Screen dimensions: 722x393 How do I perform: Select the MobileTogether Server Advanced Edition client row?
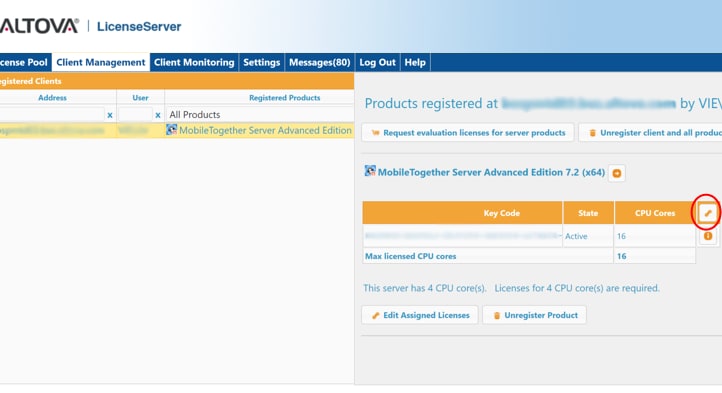(177, 130)
